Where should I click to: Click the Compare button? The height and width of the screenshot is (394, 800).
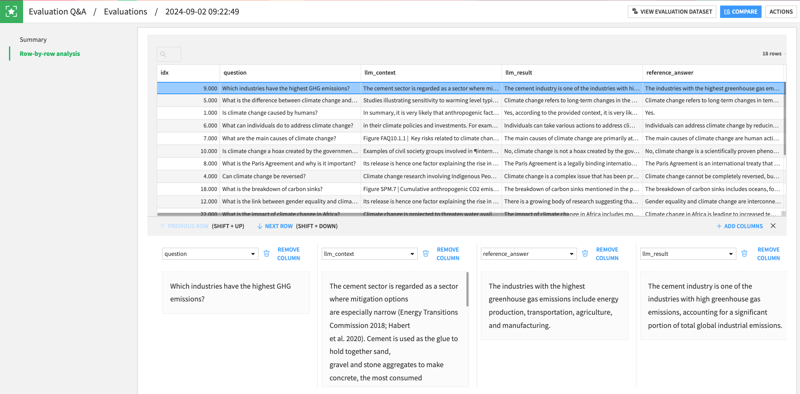741,12
